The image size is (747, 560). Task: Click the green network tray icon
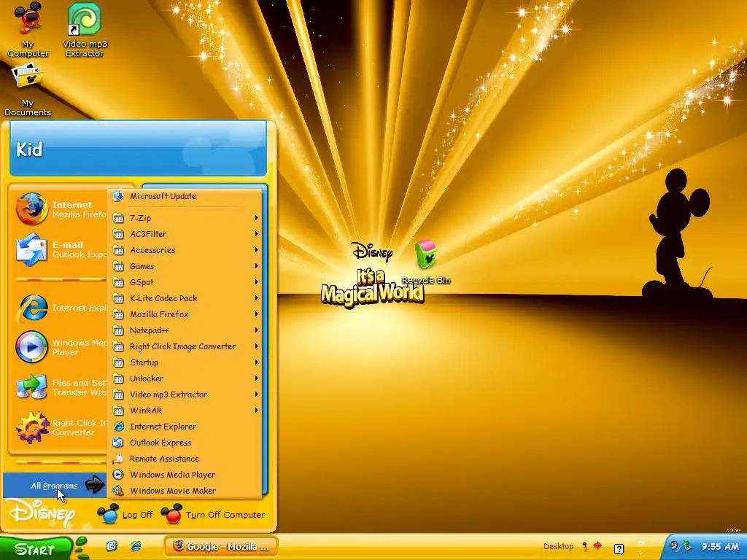point(687,546)
